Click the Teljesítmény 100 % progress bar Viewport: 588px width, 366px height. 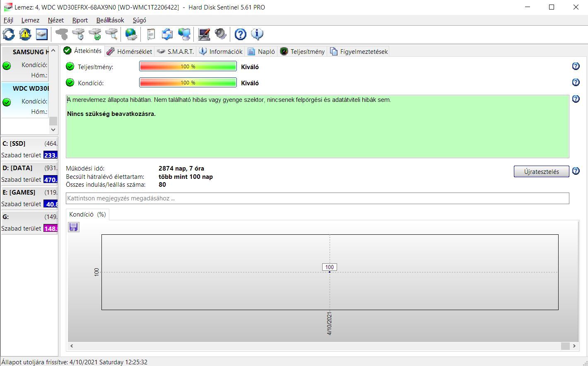[188, 66]
